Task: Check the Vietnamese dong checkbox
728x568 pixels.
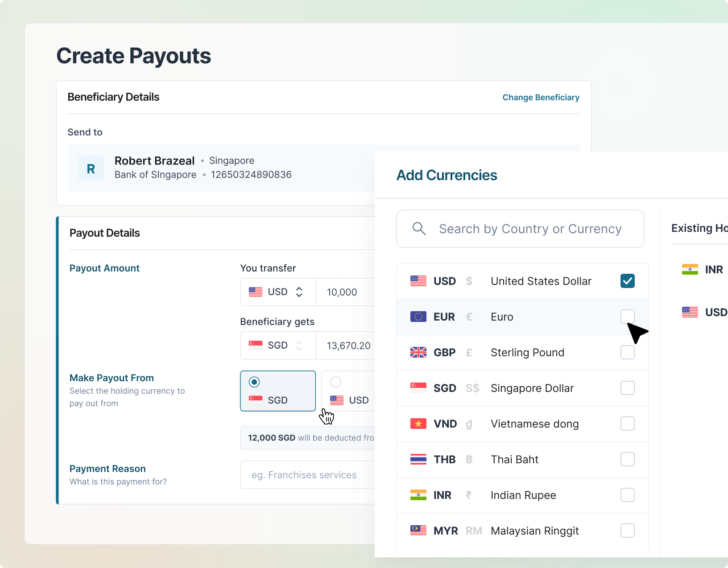Action: (x=628, y=424)
